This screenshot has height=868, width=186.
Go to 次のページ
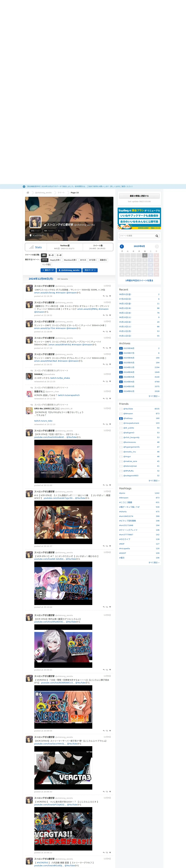pyautogui.click(x=90, y=270)
